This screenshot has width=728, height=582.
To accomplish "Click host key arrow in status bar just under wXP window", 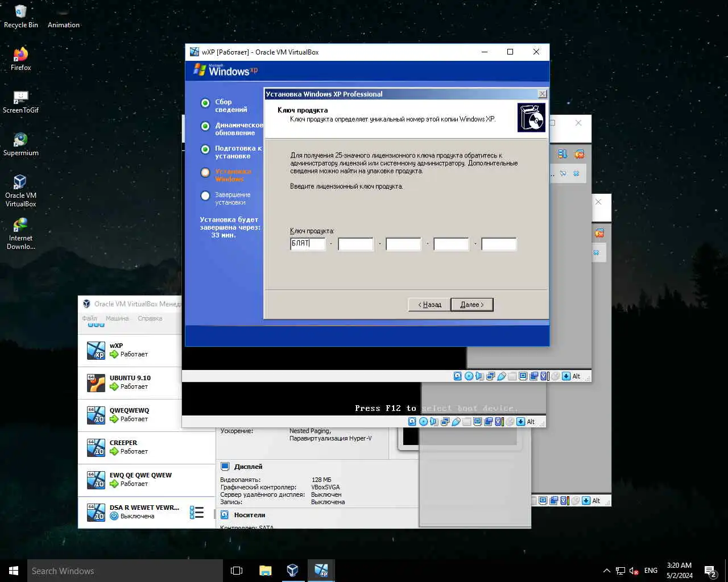I will [x=566, y=376].
